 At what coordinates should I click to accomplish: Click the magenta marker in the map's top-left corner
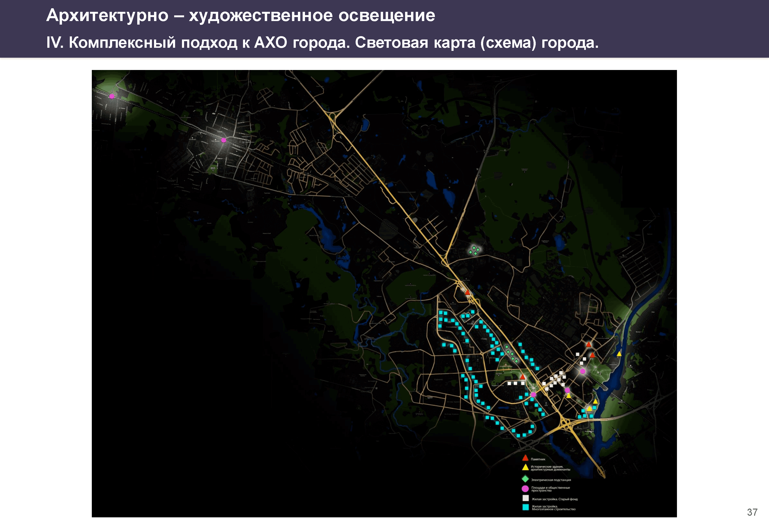(x=112, y=96)
